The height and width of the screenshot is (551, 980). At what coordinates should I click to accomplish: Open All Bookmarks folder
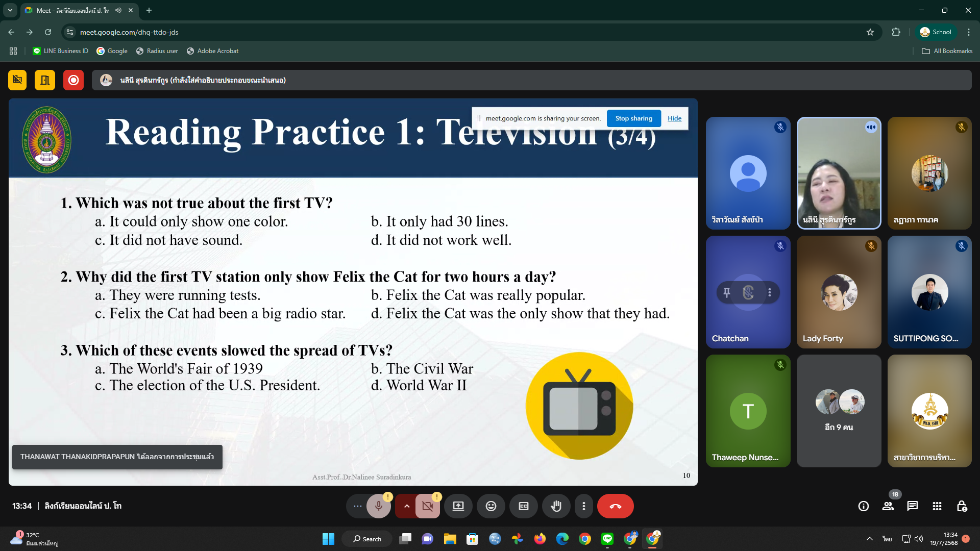click(x=947, y=51)
